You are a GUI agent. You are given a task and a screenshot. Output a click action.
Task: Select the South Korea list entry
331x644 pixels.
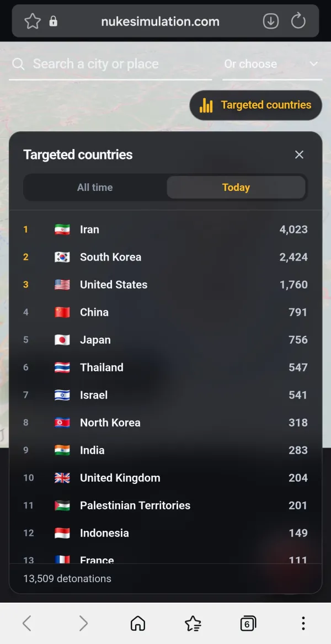pos(165,257)
